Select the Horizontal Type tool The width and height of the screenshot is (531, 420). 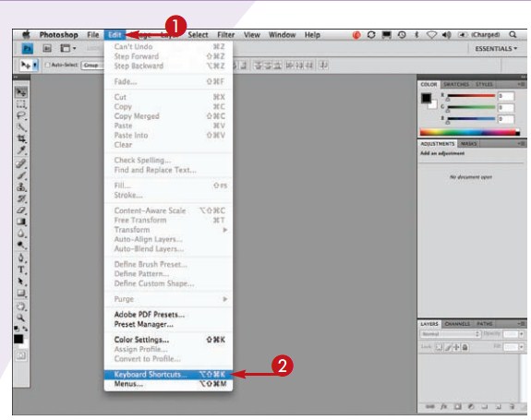(21, 270)
